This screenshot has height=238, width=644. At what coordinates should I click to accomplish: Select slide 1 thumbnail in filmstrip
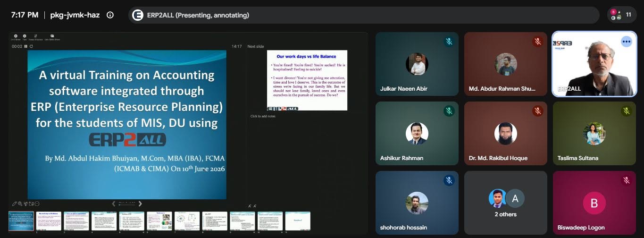click(21, 221)
